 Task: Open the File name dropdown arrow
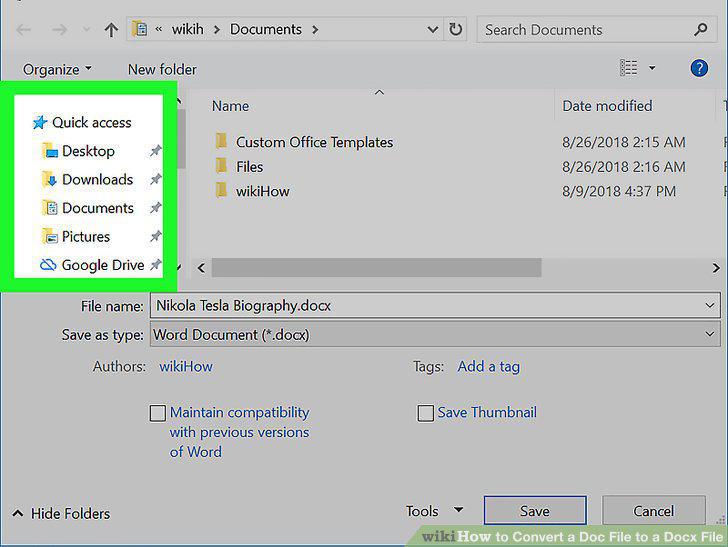click(x=709, y=306)
